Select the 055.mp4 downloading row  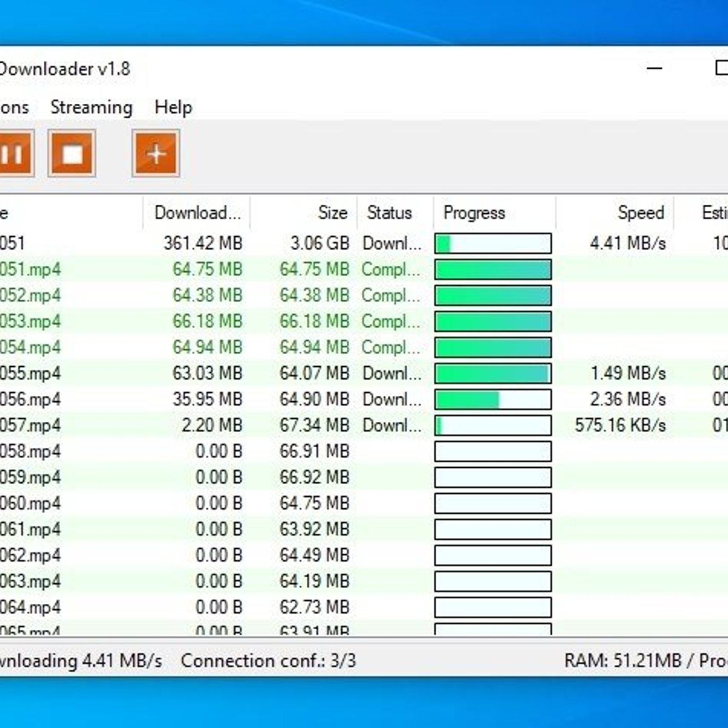pos(30,374)
